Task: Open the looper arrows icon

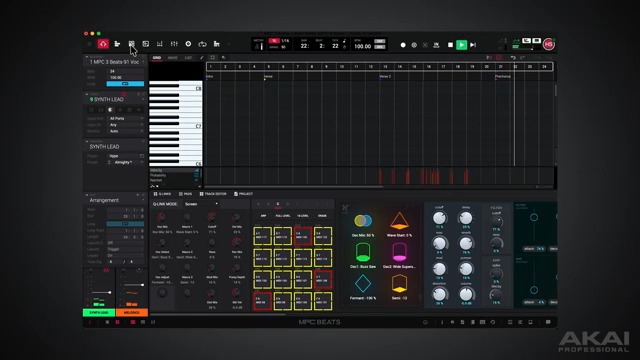Action: click(x=202, y=44)
